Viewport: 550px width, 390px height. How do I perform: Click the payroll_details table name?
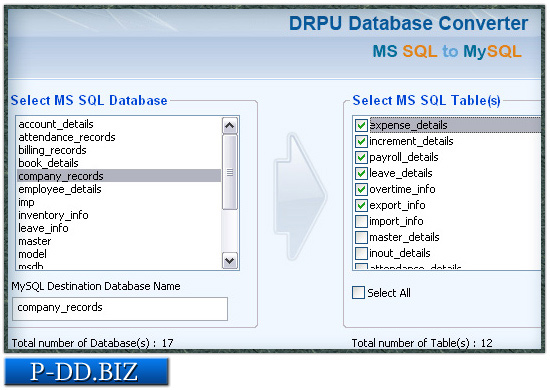[x=404, y=157]
